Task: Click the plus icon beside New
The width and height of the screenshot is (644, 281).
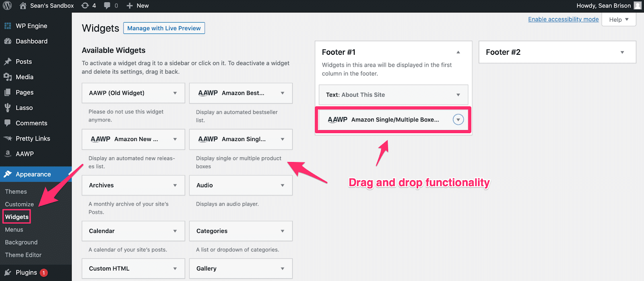Action: (x=130, y=6)
